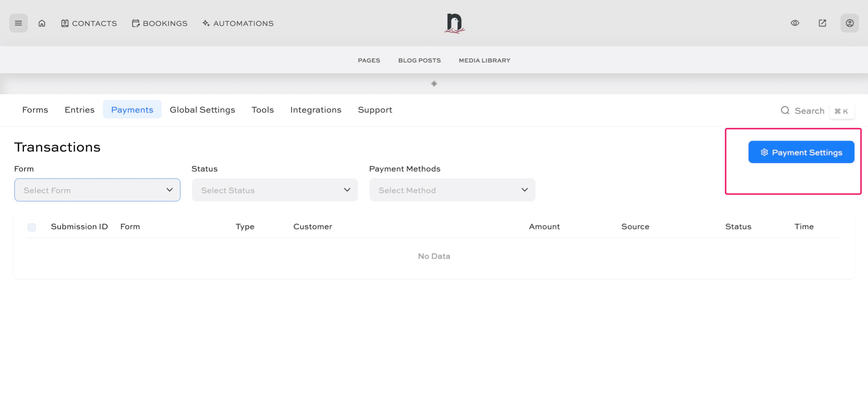Select all transactions via header checkbox
This screenshot has width=868, height=419.
31,227
